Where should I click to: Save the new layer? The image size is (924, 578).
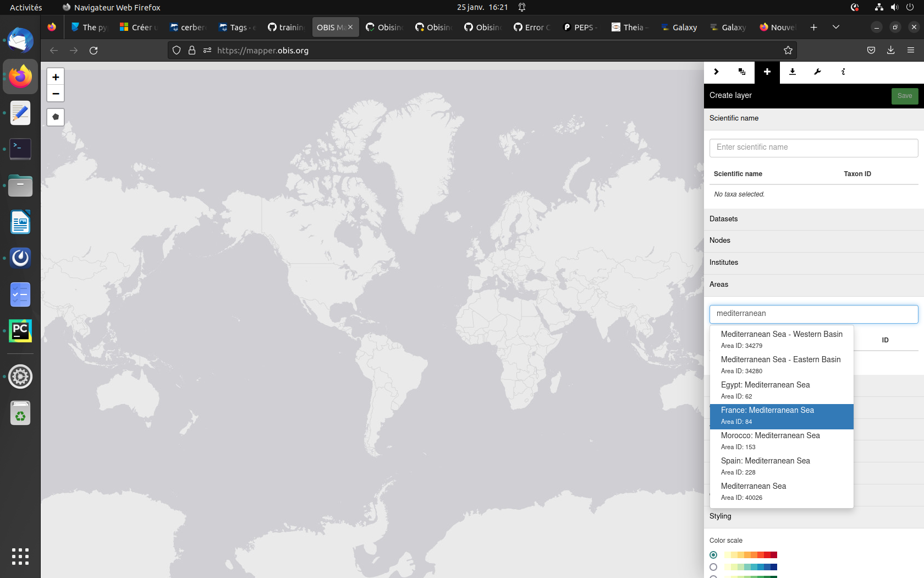905,96
